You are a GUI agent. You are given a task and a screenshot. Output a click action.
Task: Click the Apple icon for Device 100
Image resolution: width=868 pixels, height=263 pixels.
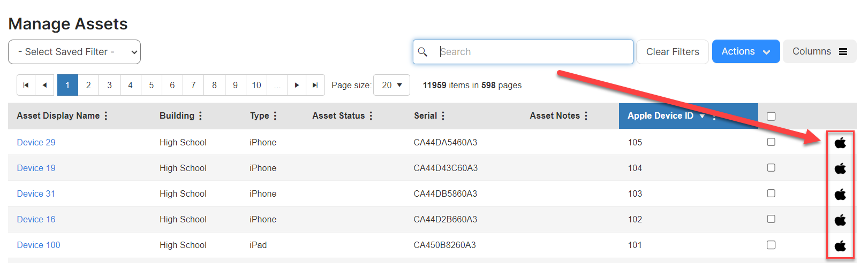(840, 245)
